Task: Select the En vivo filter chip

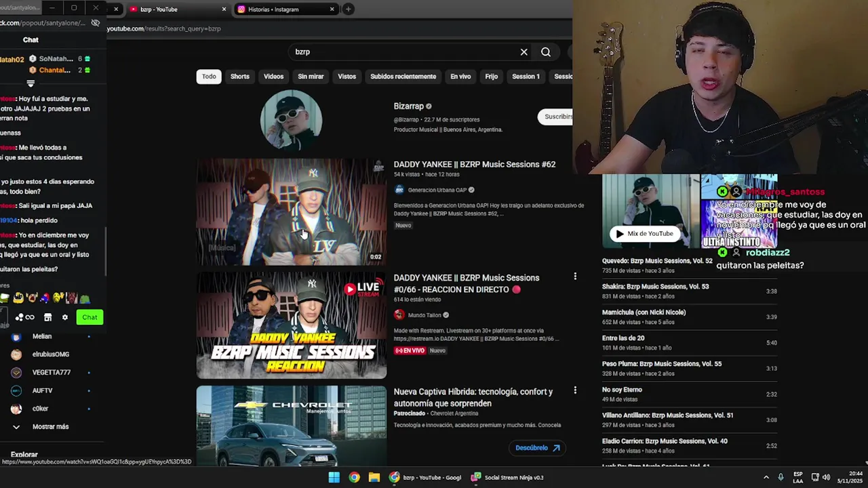Action: tap(460, 77)
